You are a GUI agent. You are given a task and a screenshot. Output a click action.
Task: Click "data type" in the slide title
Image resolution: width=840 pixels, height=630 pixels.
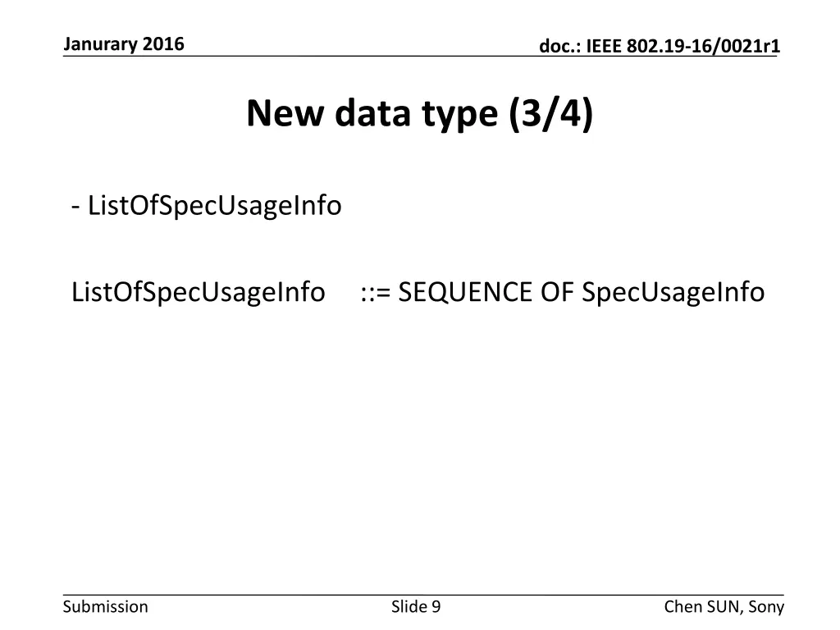(x=418, y=113)
